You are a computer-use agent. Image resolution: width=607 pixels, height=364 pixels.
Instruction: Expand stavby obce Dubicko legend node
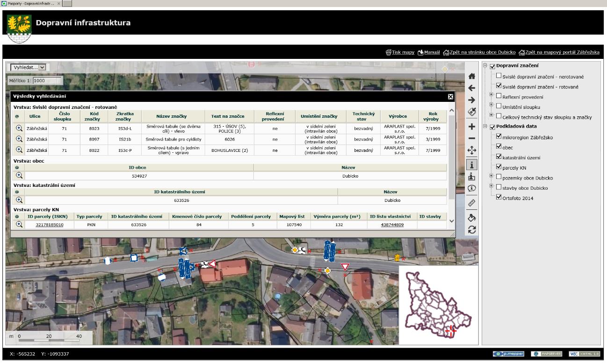[491, 186]
